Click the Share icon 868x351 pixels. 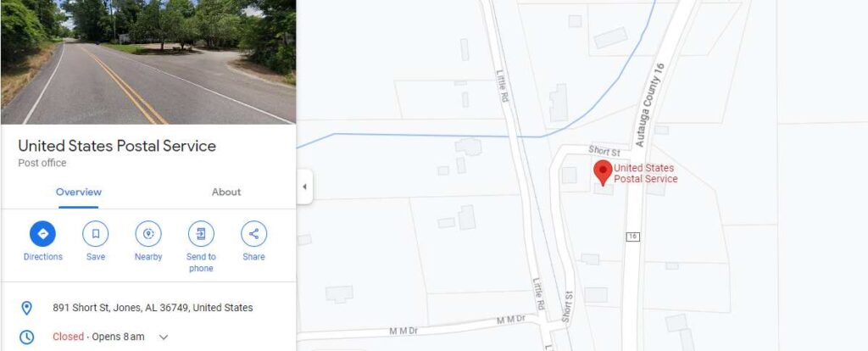(x=253, y=234)
